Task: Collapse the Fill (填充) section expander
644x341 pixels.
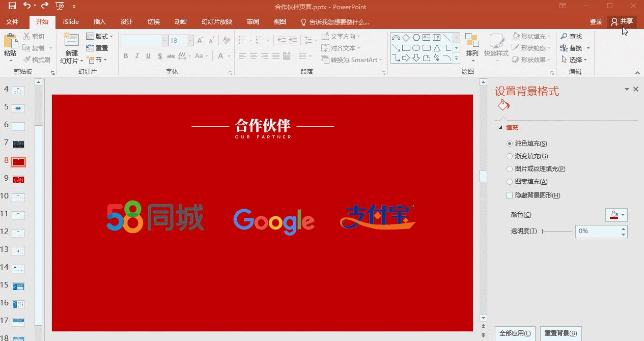Action: 500,128
